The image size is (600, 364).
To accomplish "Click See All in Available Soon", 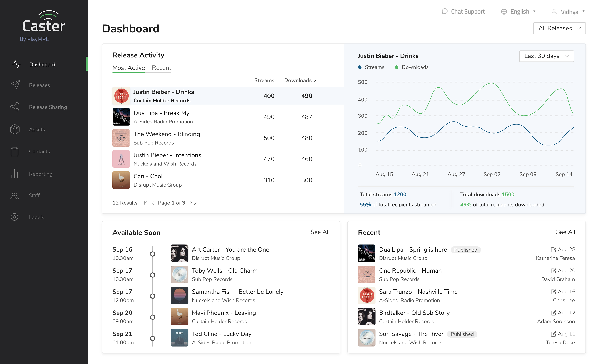I will click(x=320, y=232).
